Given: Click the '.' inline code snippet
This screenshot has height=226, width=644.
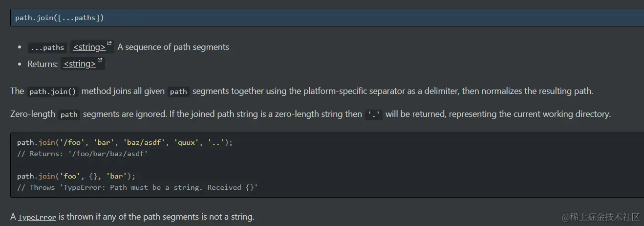Looking at the screenshot, I should pos(374,114).
